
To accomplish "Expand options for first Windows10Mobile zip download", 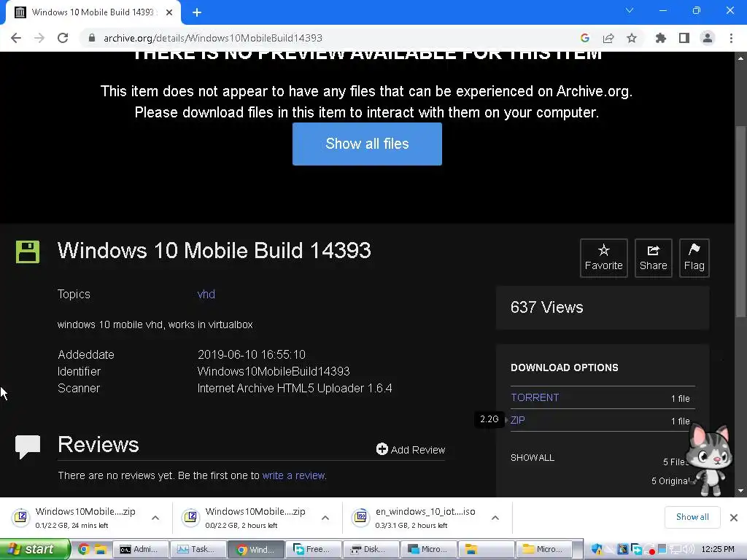I will pyautogui.click(x=155, y=518).
